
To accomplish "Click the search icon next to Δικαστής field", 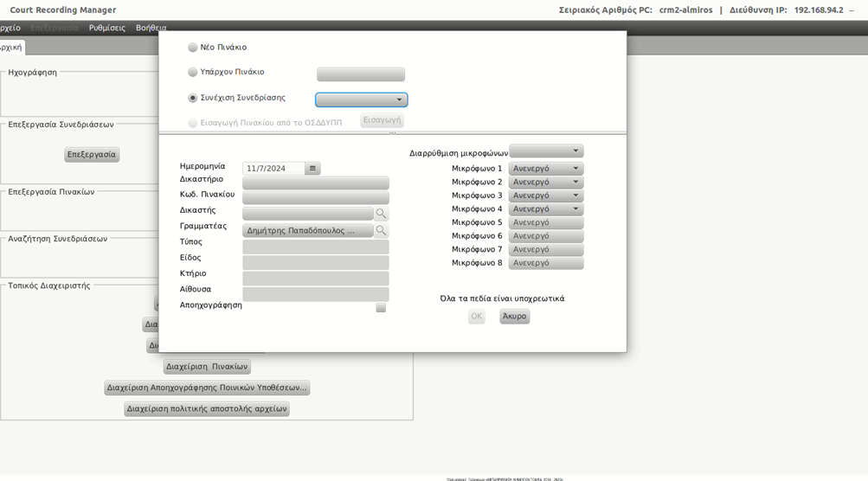I will click(x=381, y=213).
